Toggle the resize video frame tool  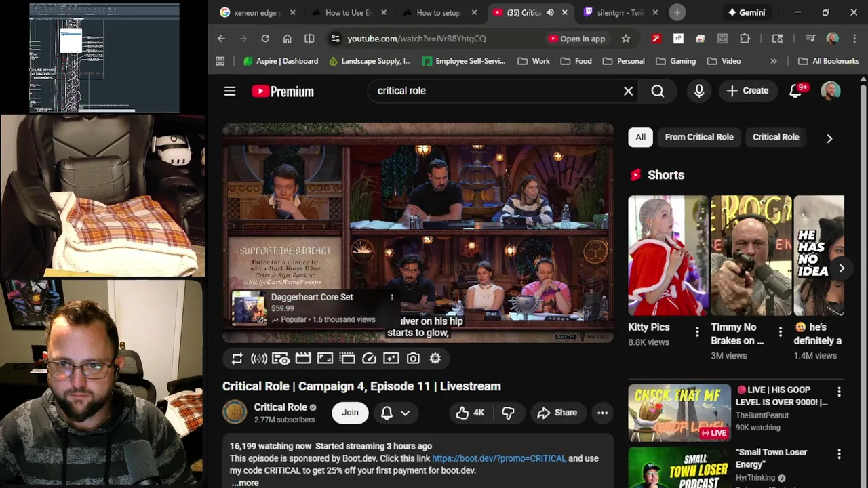click(x=325, y=359)
